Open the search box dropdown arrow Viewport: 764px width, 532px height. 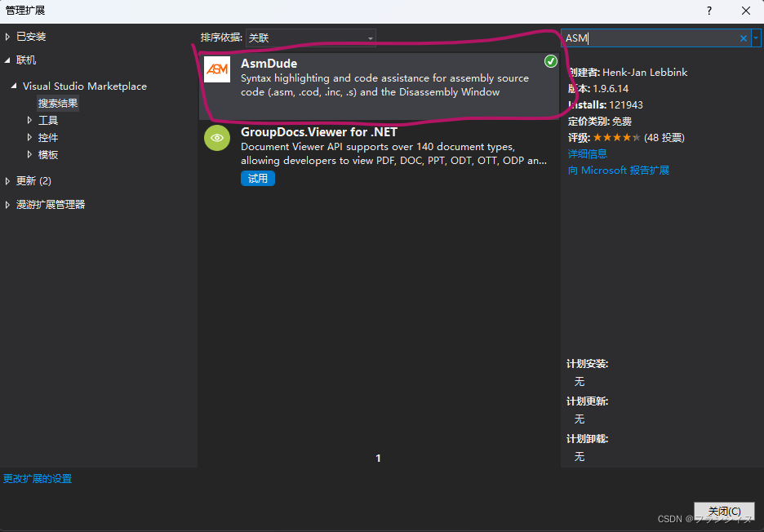[757, 38]
